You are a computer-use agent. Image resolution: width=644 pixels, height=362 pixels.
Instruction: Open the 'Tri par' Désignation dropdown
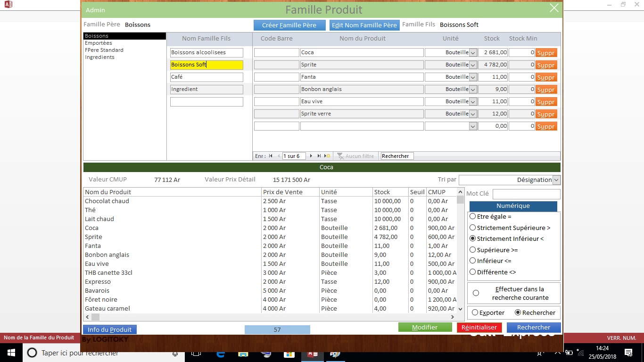(556, 180)
